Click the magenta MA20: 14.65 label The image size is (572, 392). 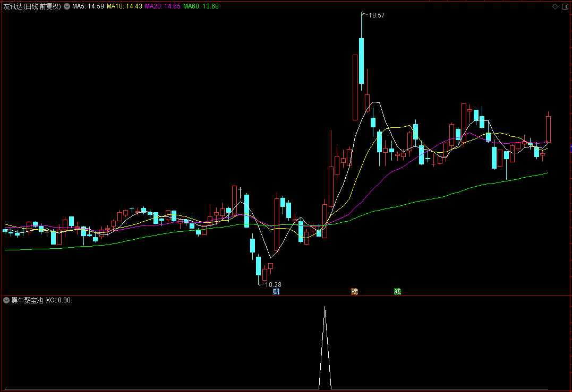163,6
